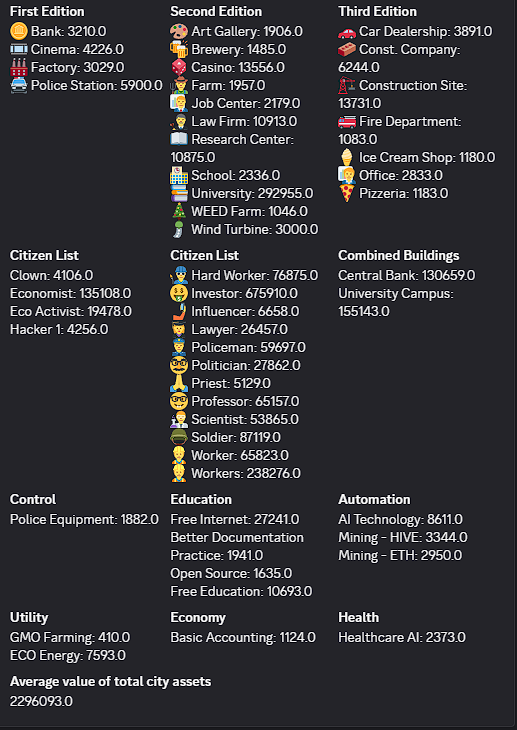Click the Fire Department truck icon
Image resolution: width=517 pixels, height=730 pixels.
tap(347, 122)
